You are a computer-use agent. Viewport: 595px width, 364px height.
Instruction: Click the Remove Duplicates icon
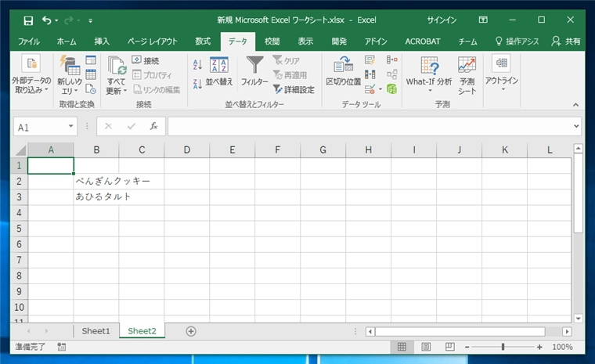tap(370, 74)
